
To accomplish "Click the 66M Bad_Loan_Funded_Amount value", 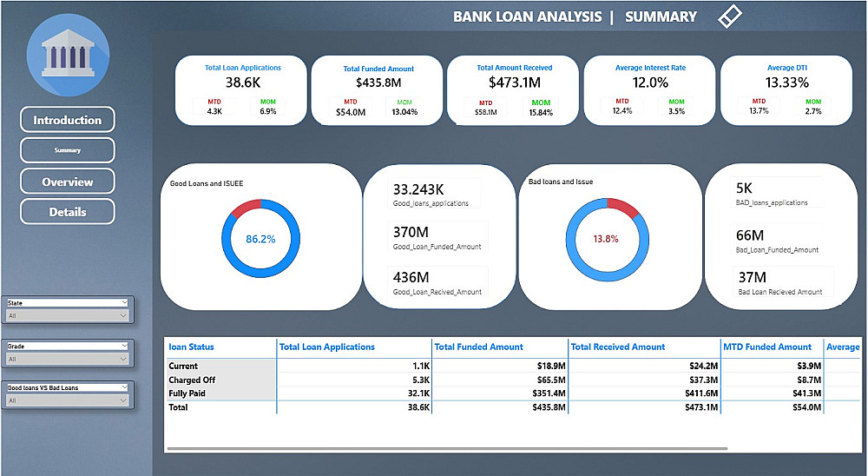I will 750,235.
